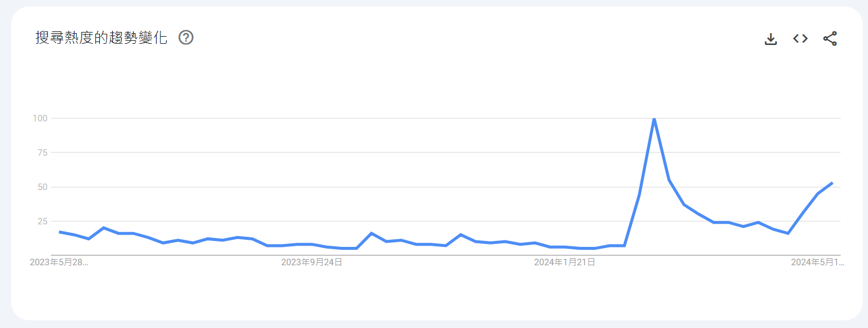Image resolution: width=868 pixels, height=328 pixels.
Task: Click the data point near 55 right after the peak
Action: (669, 180)
